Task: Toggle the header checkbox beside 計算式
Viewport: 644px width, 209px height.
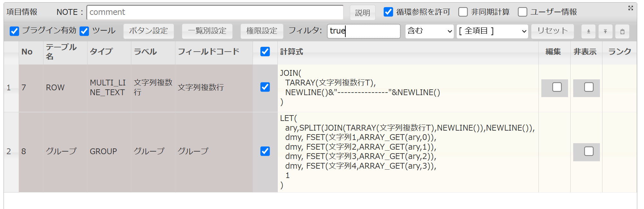Action: tap(265, 52)
